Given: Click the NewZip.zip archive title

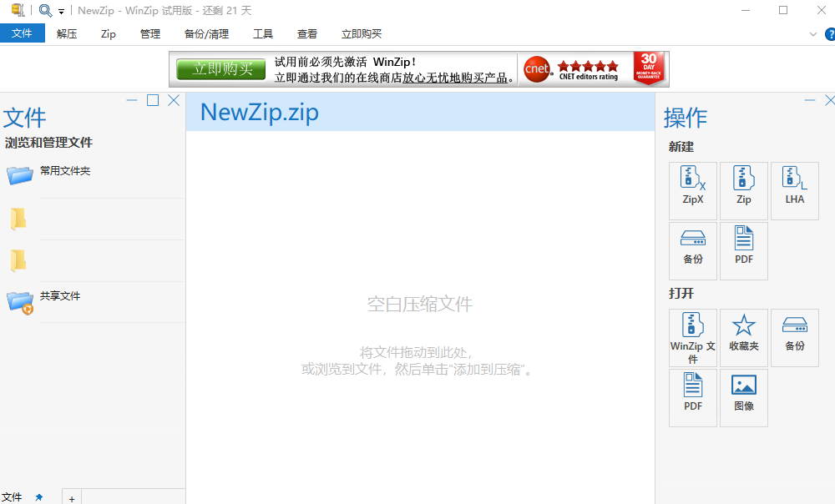Looking at the screenshot, I should 260,113.
